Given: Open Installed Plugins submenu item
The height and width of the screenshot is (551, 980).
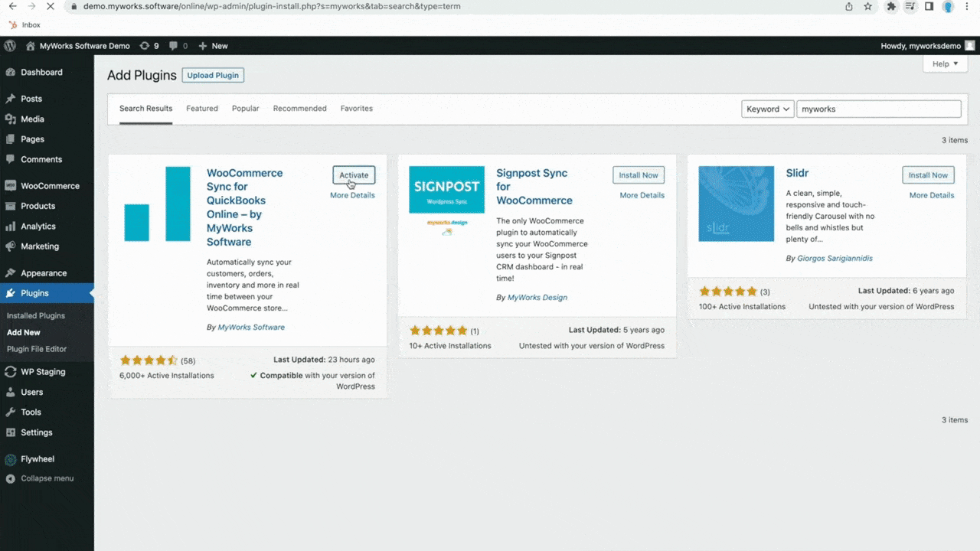Looking at the screenshot, I should (36, 315).
